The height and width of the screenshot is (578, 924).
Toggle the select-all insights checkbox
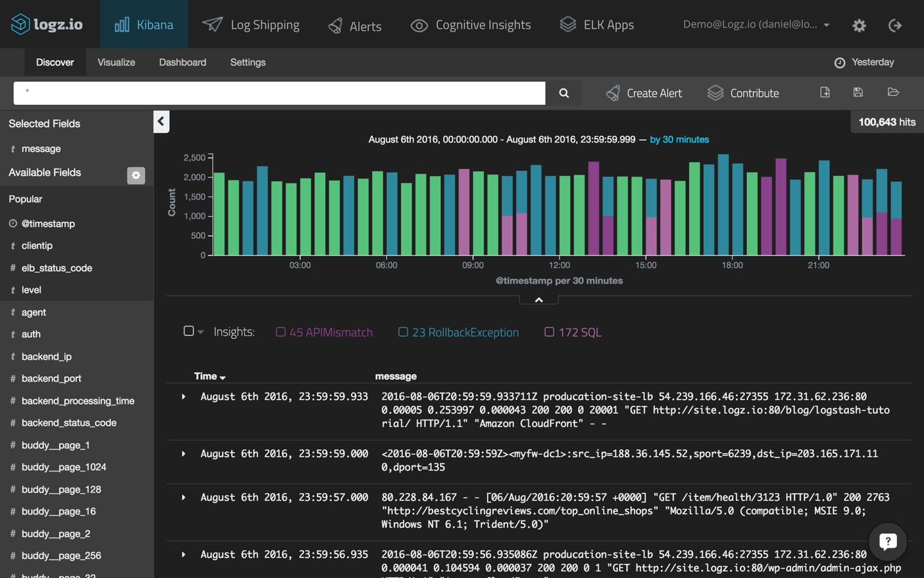(x=189, y=331)
